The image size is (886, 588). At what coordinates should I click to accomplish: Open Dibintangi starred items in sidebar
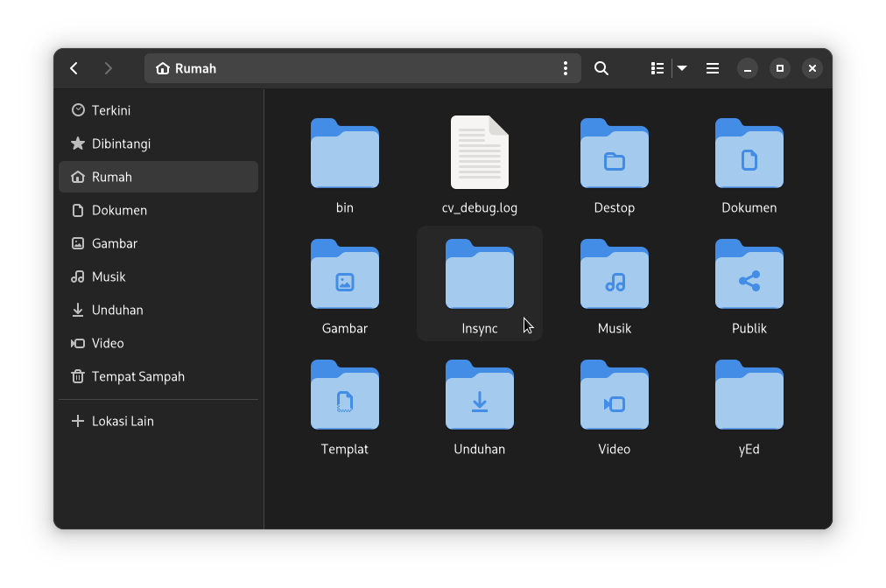pyautogui.click(x=121, y=143)
